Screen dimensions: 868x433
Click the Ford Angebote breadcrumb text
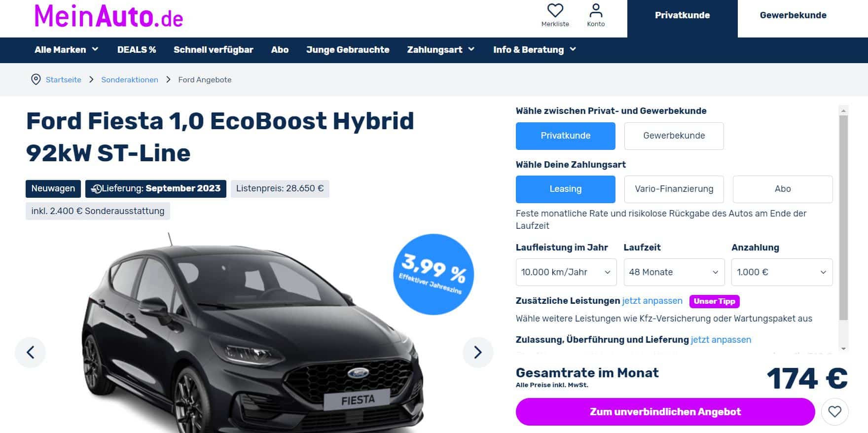(x=205, y=80)
